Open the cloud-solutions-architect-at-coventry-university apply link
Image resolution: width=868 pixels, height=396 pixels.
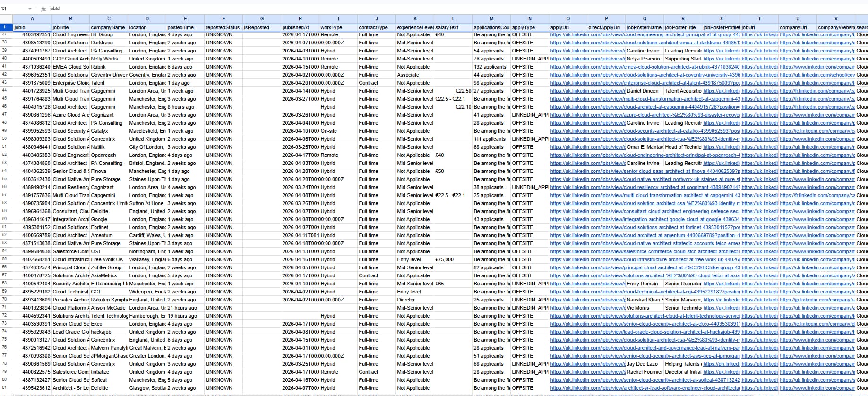tap(645, 75)
